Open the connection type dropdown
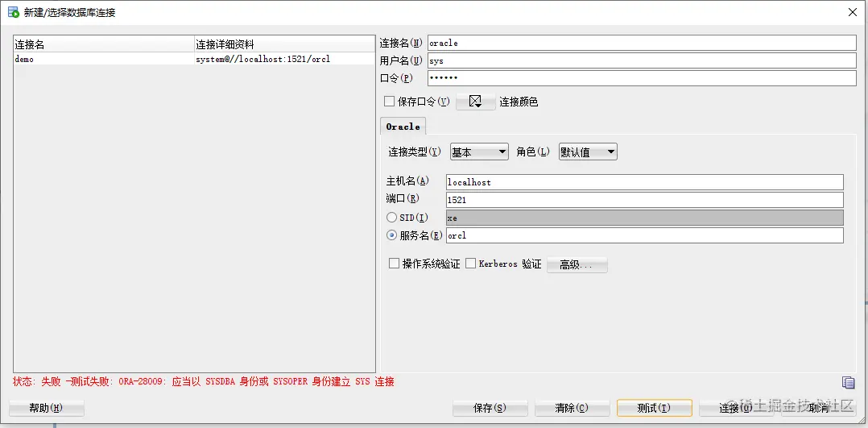Screen dimensions: 868x428 point(479,152)
